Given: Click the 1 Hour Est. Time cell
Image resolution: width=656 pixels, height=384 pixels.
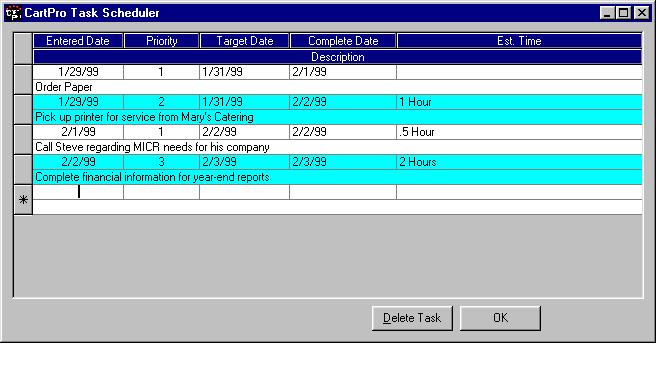Looking at the screenshot, I should pyautogui.click(x=519, y=102).
